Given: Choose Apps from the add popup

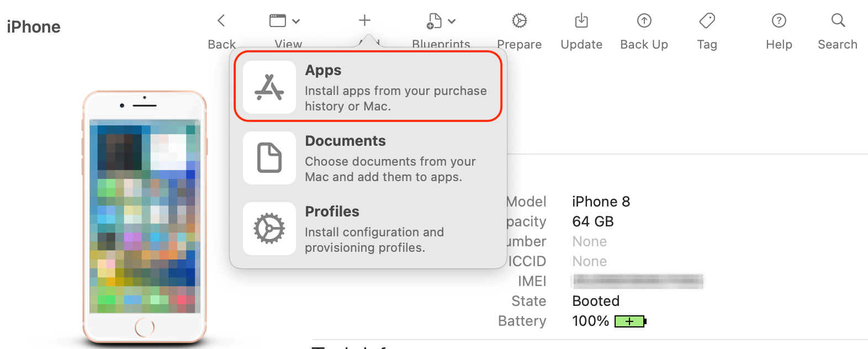Looking at the screenshot, I should [x=368, y=86].
